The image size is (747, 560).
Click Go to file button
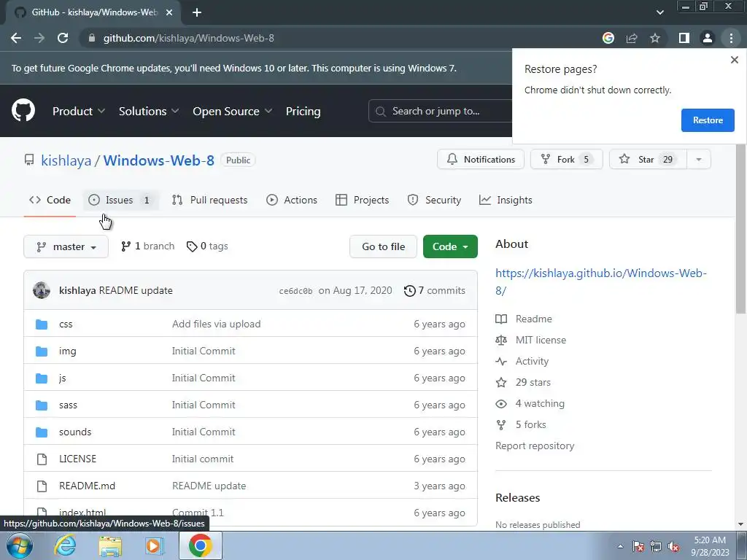383,246
